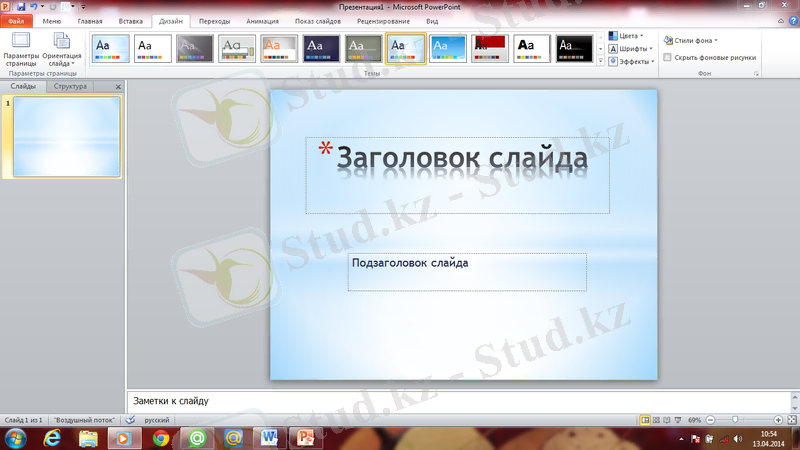Start slide show from status bar icon

[677, 420]
